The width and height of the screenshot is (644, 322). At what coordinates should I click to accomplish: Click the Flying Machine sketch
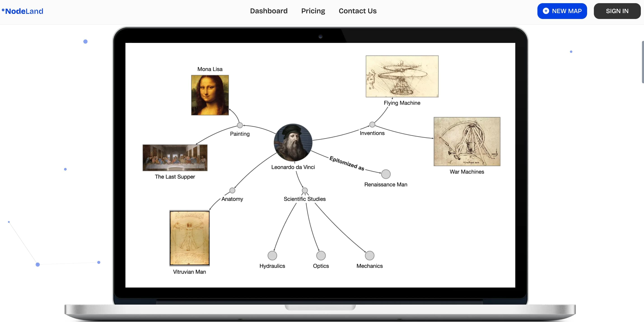[402, 76]
